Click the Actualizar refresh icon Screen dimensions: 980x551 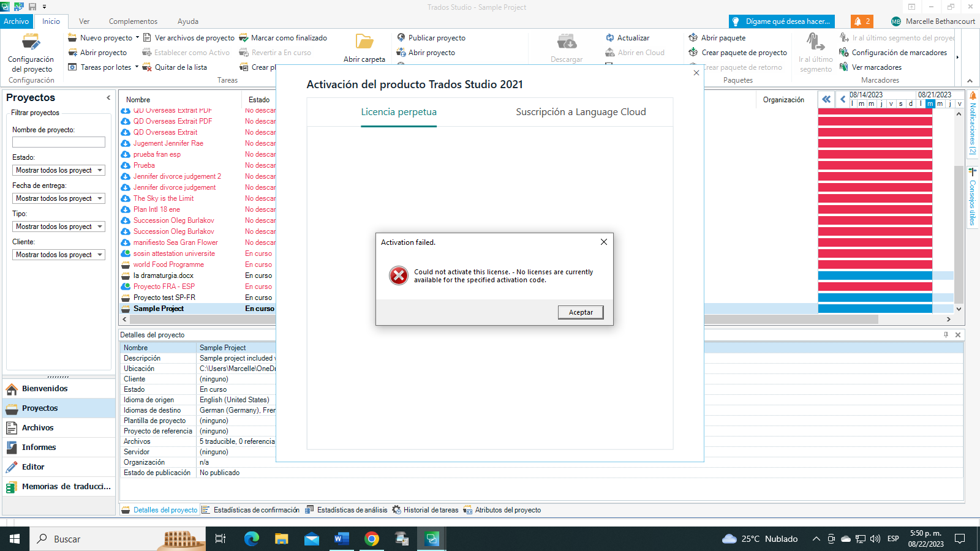point(610,38)
